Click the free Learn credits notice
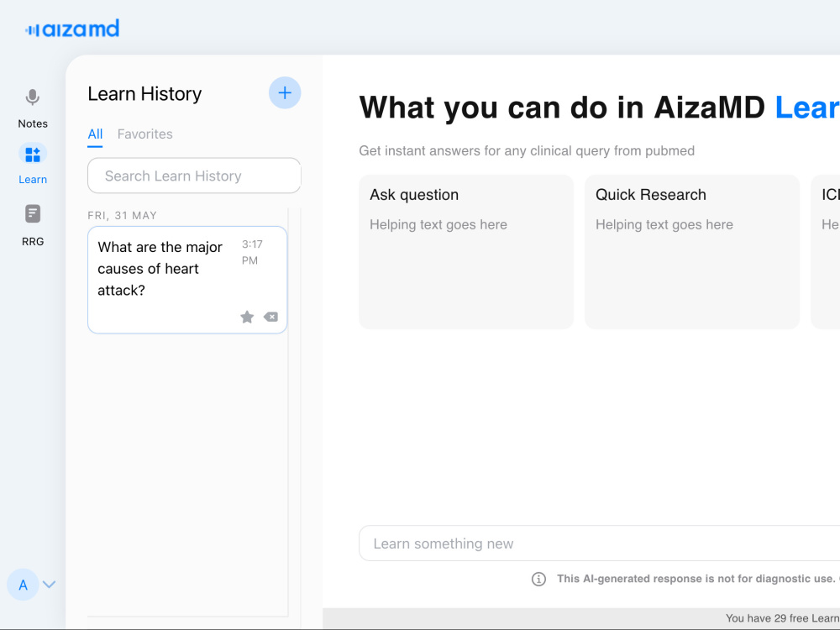 click(782, 618)
